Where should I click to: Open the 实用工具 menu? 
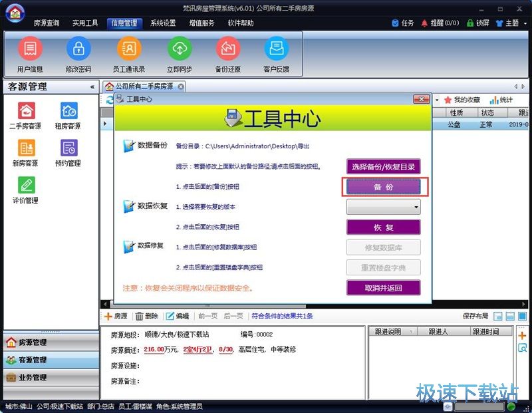[x=85, y=23]
